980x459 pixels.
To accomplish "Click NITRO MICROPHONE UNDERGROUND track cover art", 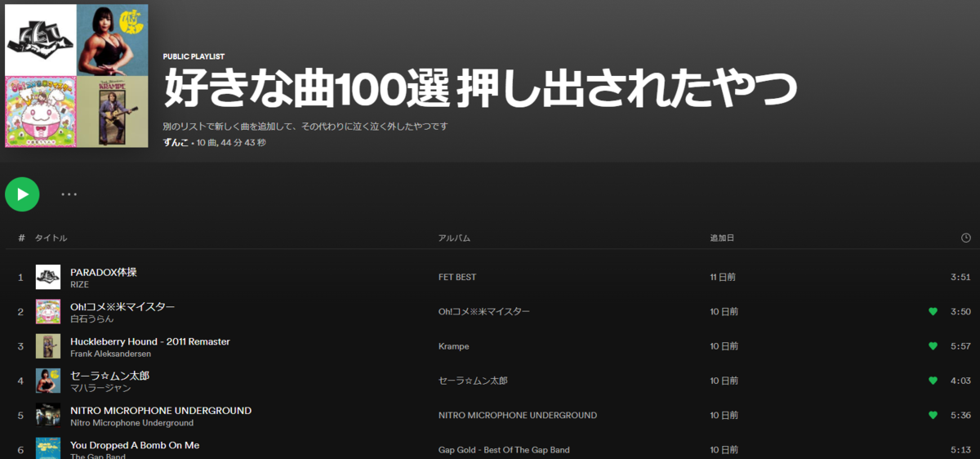I will tap(48, 415).
